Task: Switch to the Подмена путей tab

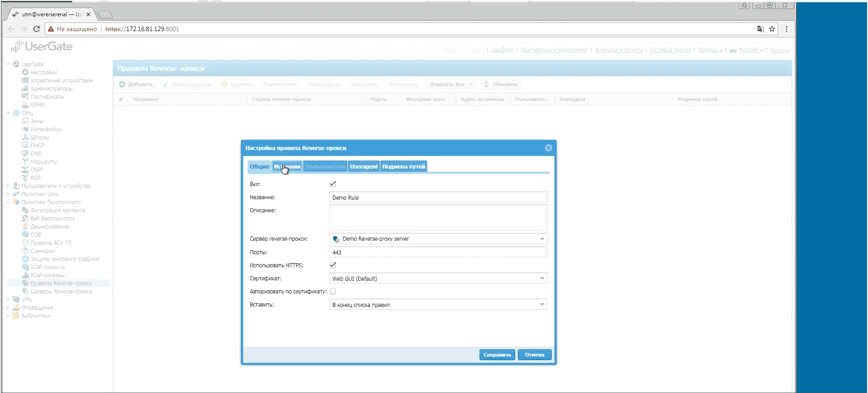Action: [404, 166]
